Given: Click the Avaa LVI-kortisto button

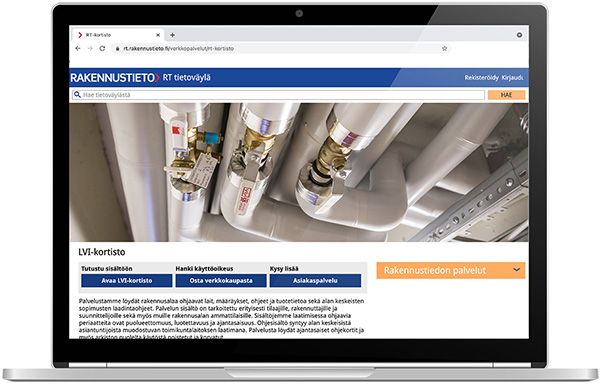Looking at the screenshot, I should tap(127, 280).
